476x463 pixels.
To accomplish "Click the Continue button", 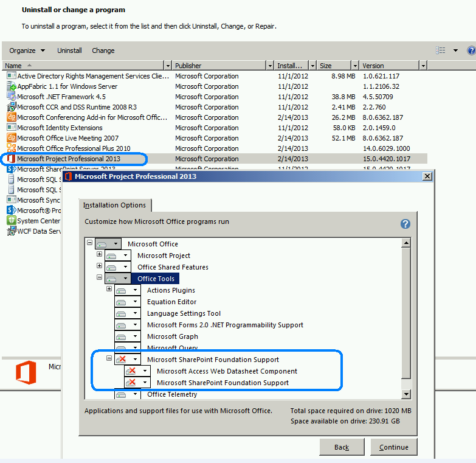I will pyautogui.click(x=394, y=447).
